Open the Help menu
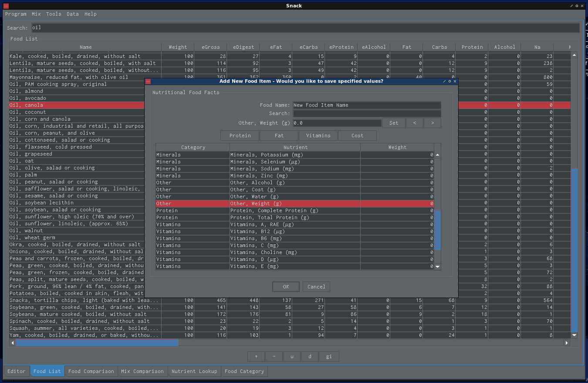The width and height of the screenshot is (588, 383). 91,14
